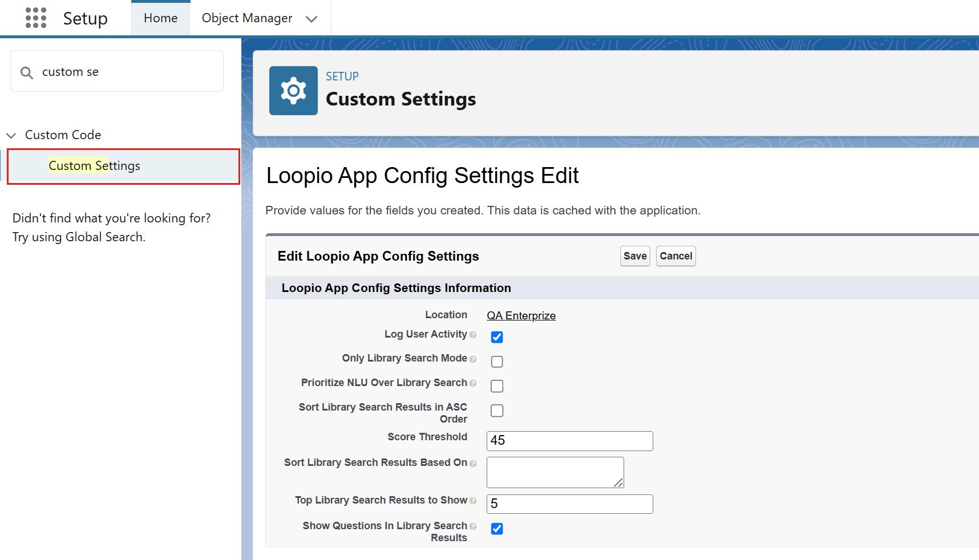Click the Custom Code section label
The image size is (979, 560).
click(x=63, y=135)
